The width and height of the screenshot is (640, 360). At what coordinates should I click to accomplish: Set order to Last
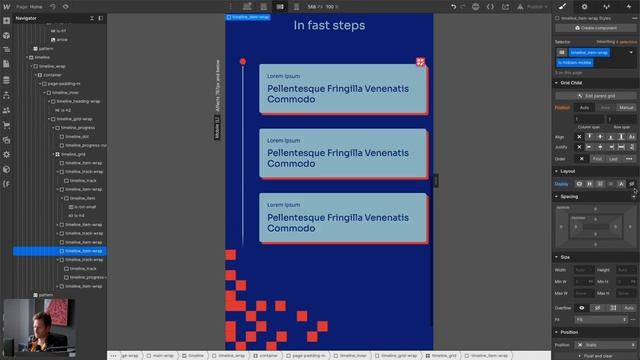click(613, 159)
